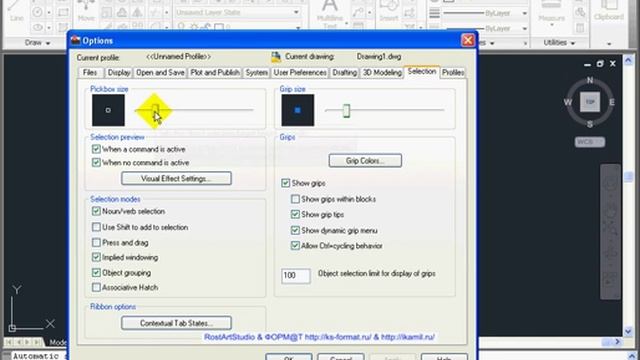Toggle Show grip tips checkbox
This screenshot has width=640, height=360.
(x=295, y=214)
